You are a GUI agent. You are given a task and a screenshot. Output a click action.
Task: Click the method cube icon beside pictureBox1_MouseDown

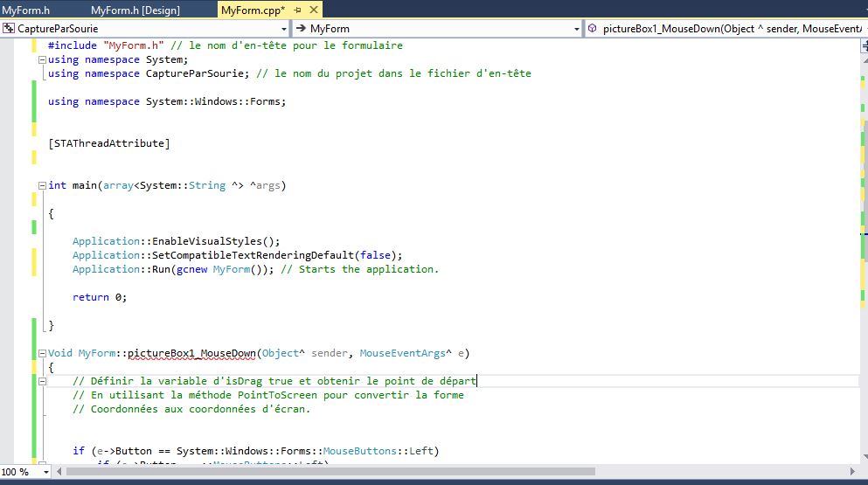593,28
